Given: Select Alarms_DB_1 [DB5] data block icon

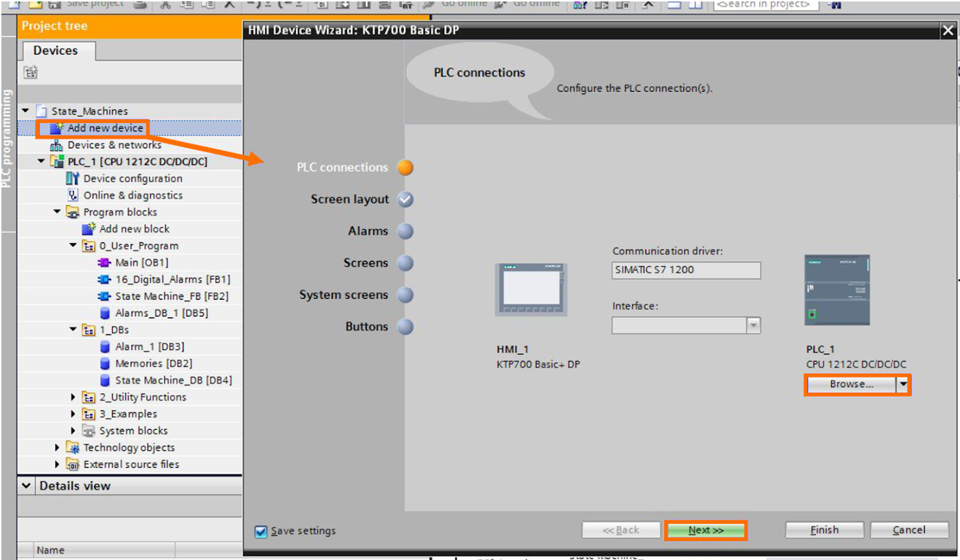Looking at the screenshot, I should tap(105, 313).
